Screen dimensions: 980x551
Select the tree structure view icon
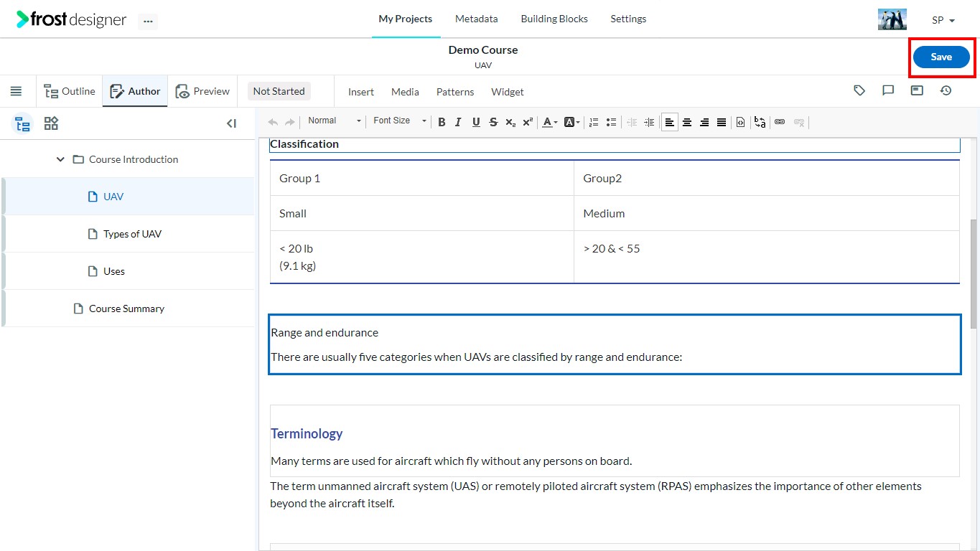[23, 123]
